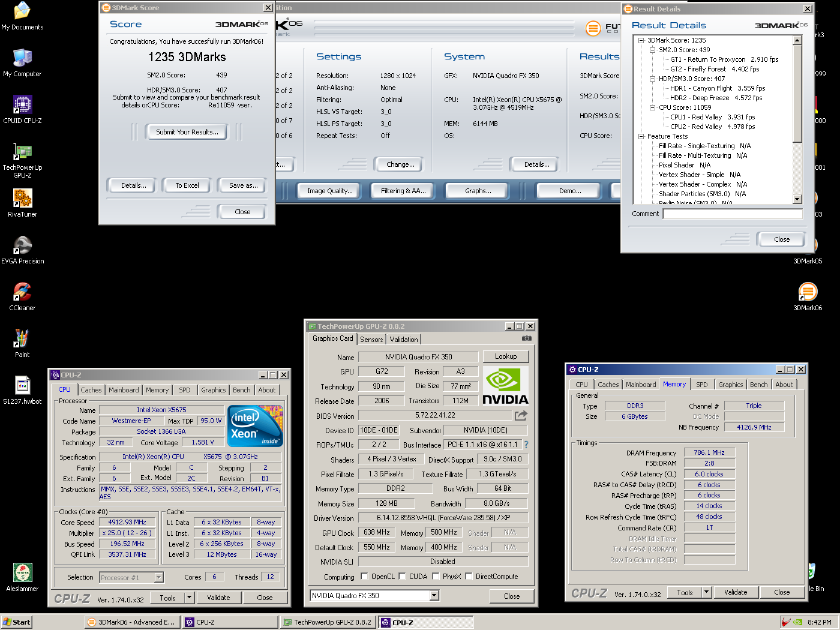Click the Demo button in 3DMark06

(x=569, y=191)
